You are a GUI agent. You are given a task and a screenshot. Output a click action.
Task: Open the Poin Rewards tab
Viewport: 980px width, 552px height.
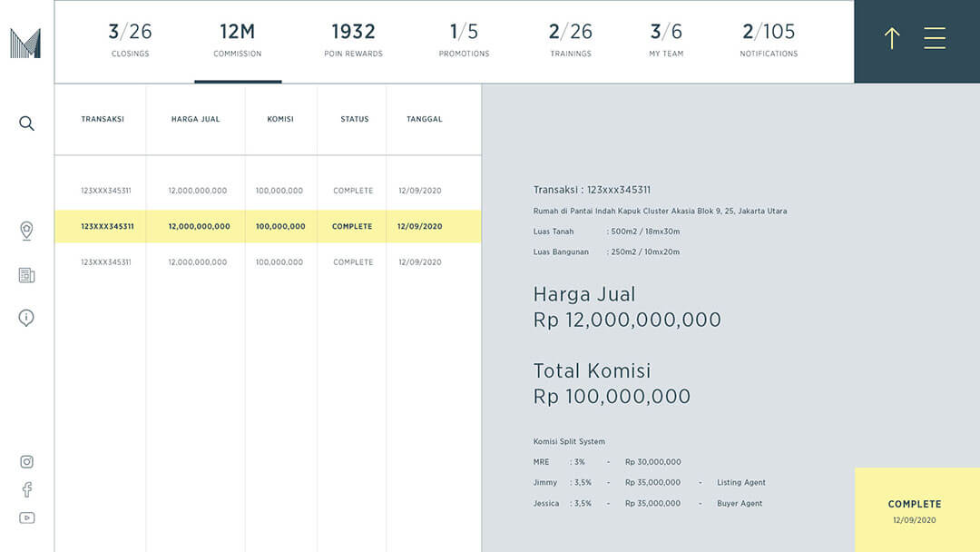(x=353, y=41)
